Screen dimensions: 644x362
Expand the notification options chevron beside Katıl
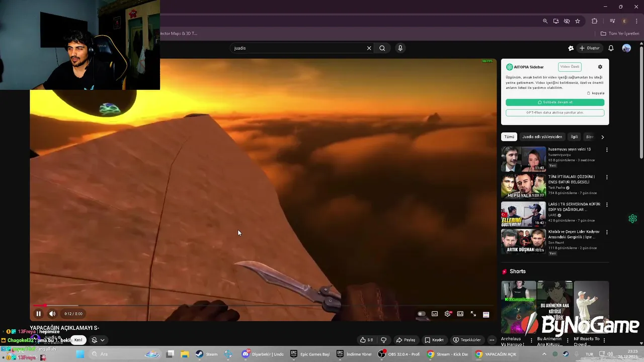102,340
